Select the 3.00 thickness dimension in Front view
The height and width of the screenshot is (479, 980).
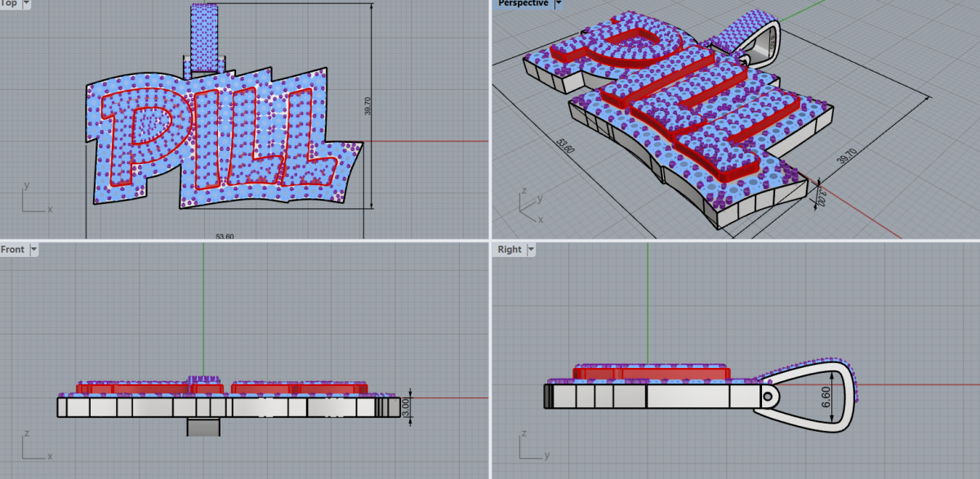point(404,406)
